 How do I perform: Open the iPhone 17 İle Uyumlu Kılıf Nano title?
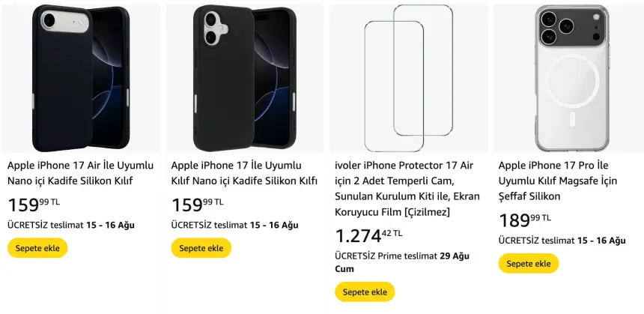[244, 172]
